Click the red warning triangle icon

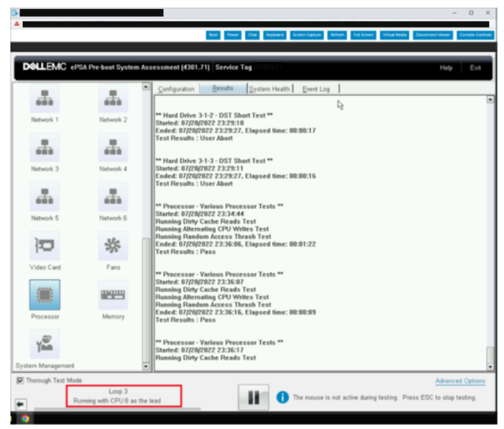(17, 24)
